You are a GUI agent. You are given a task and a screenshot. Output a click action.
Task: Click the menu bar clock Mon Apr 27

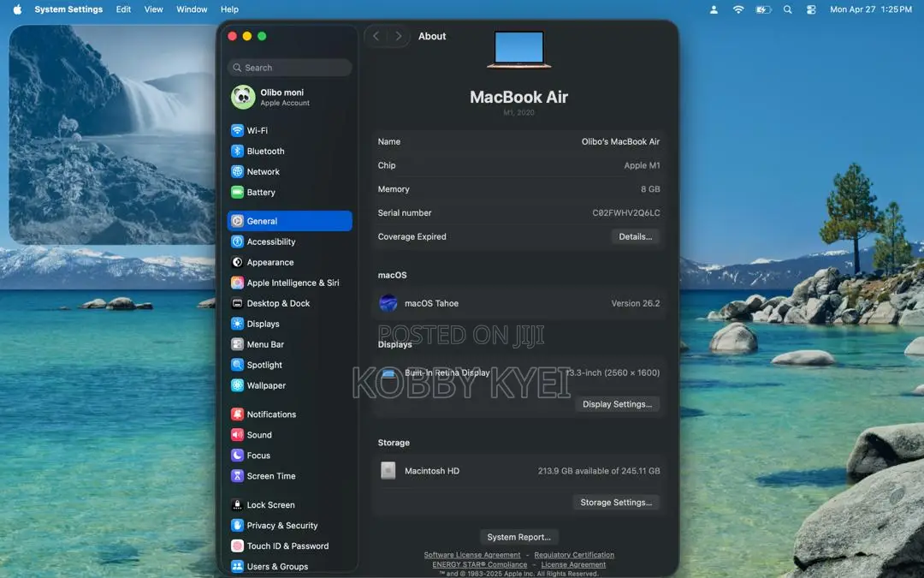[x=870, y=9]
